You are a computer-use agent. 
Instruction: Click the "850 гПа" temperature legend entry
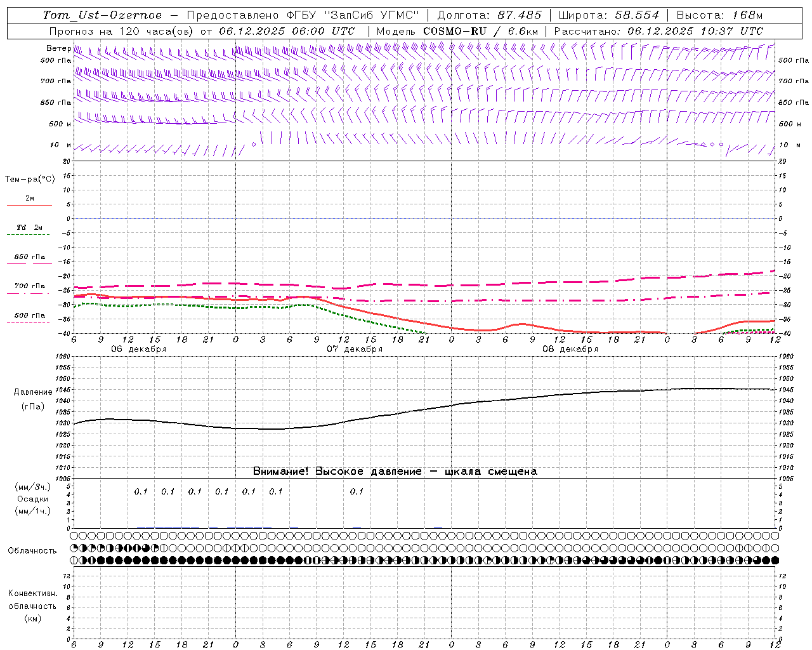[x=30, y=257]
